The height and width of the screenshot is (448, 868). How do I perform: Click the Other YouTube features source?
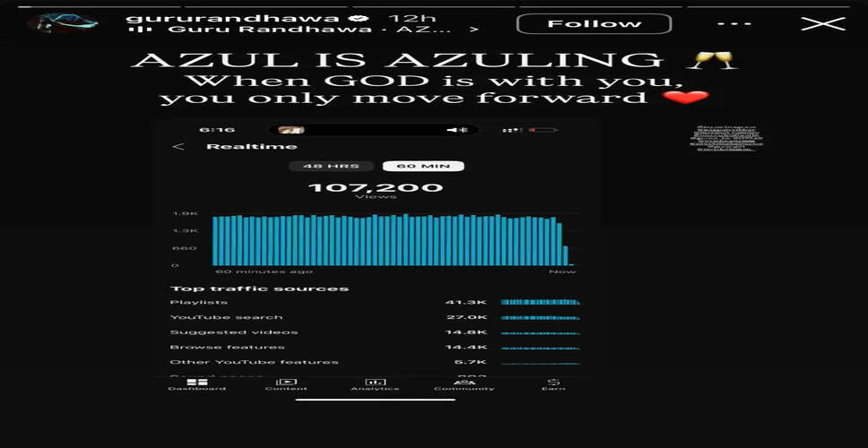pyautogui.click(x=375, y=362)
